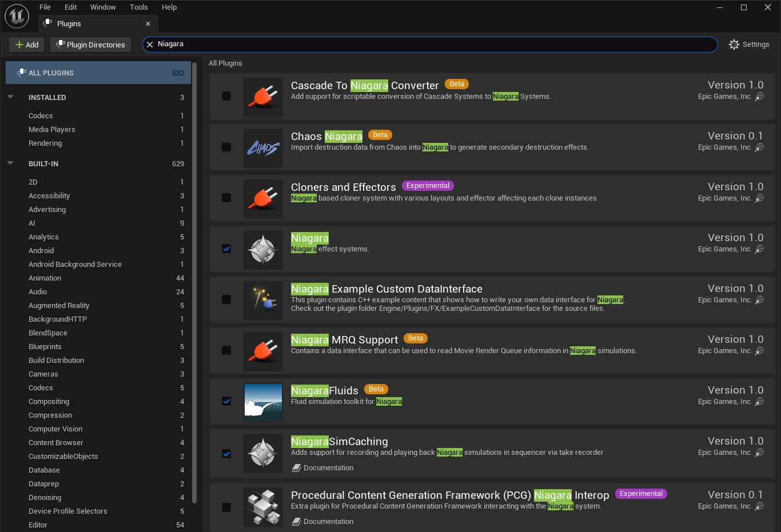Open the File menu
Image resolution: width=781 pixels, height=532 pixels.
(x=45, y=7)
